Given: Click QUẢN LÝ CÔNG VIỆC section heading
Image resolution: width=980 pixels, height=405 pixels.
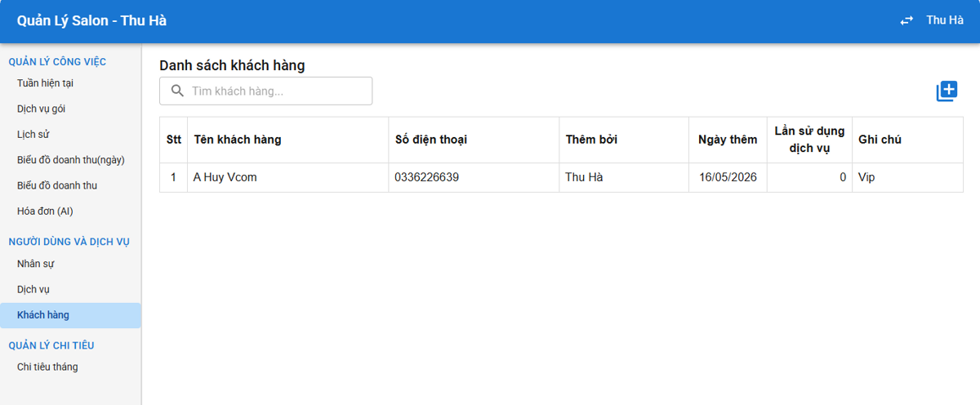Looking at the screenshot, I should (57, 61).
